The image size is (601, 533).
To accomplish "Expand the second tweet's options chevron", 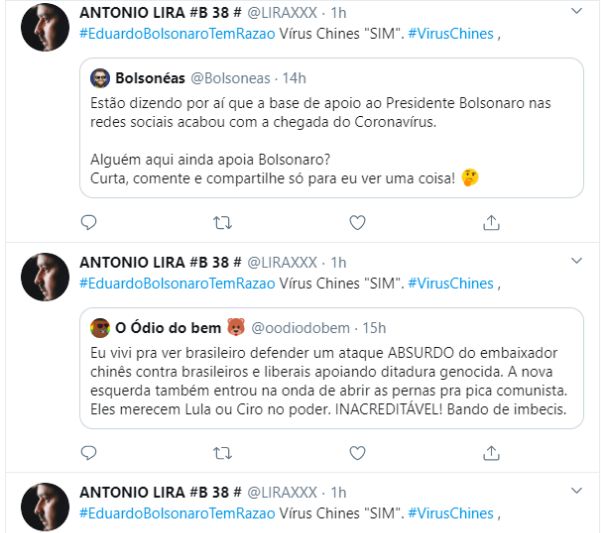I will 576,261.
